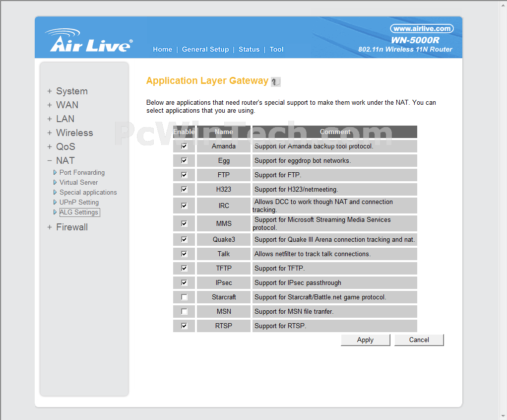Expand the WAN section
The image size is (507, 420).
[x=63, y=105]
